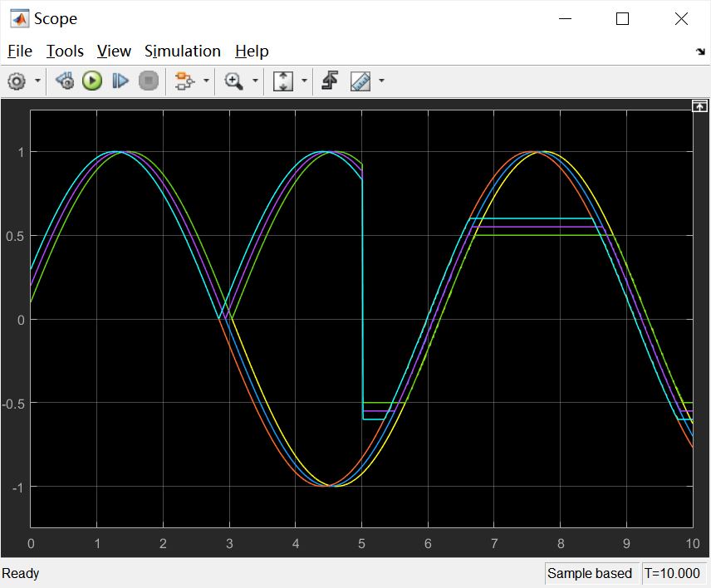The height and width of the screenshot is (588, 711).
Task: Expand the measurements dropdown arrow
Action: (x=381, y=81)
